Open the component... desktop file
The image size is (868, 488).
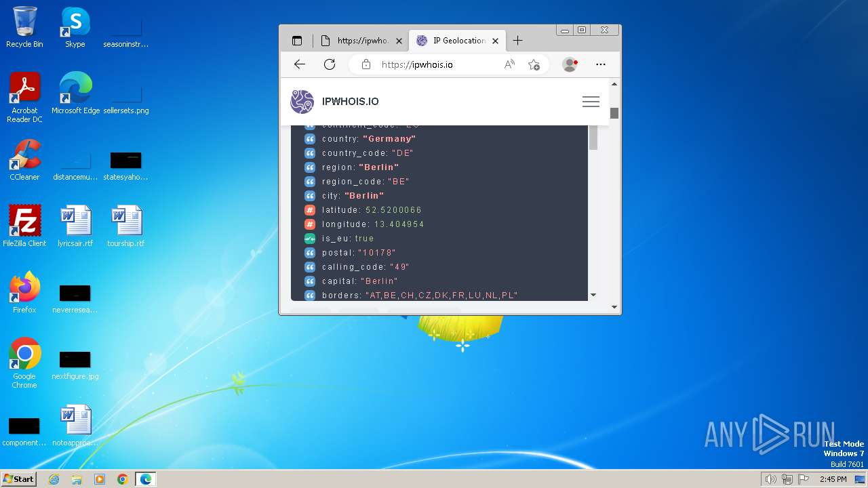click(24, 432)
